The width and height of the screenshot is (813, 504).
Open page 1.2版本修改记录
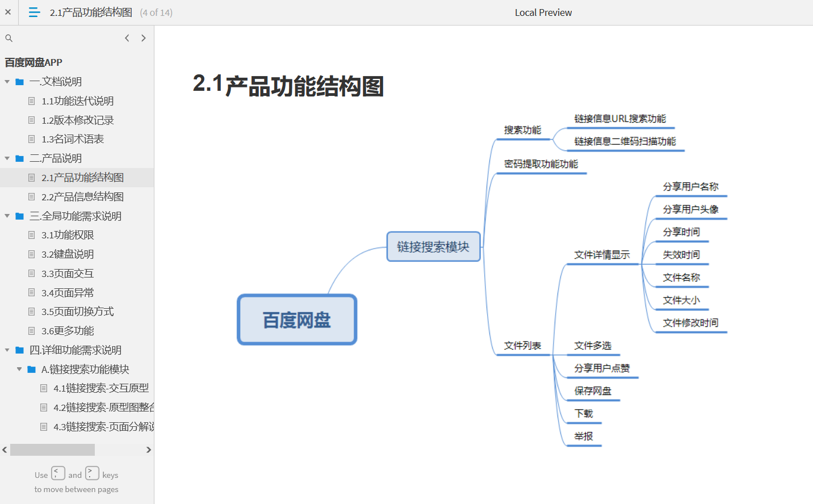tap(77, 120)
